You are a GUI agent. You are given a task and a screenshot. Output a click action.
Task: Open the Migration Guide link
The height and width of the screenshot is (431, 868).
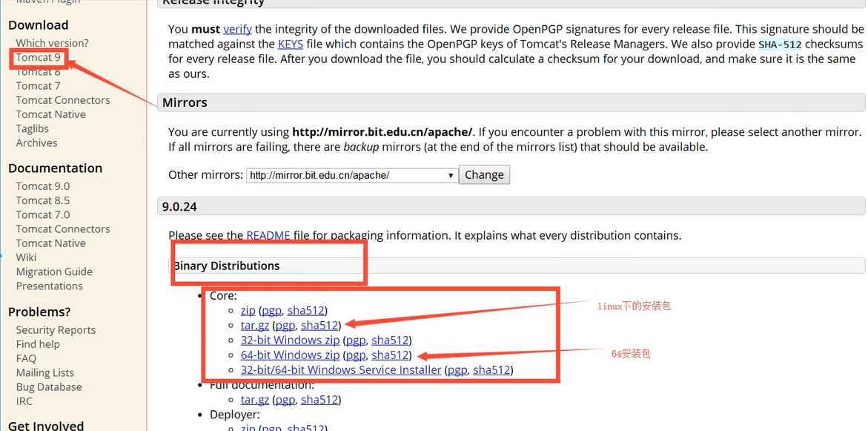point(54,272)
